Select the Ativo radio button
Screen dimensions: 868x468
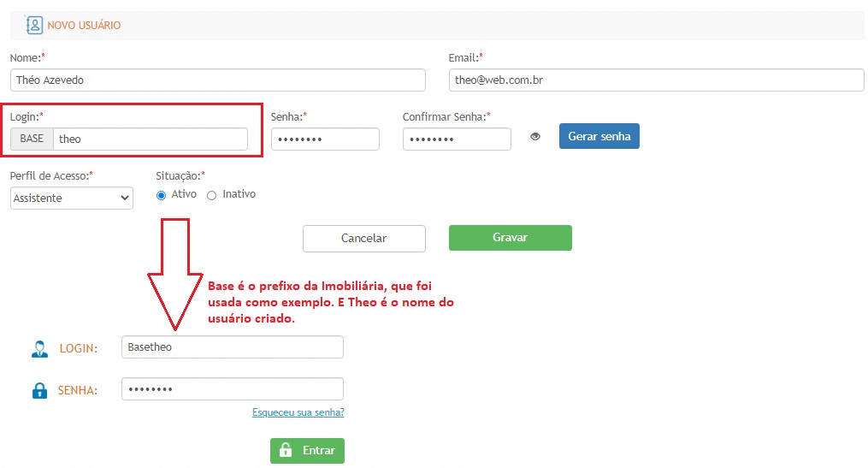161,195
